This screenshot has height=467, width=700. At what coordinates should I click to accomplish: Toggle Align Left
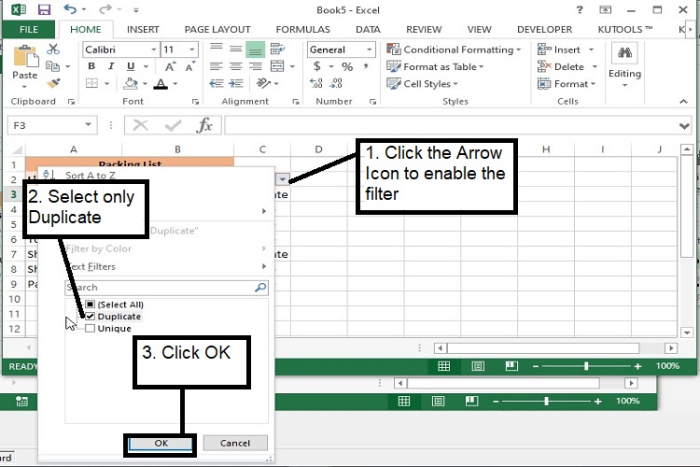(x=216, y=67)
